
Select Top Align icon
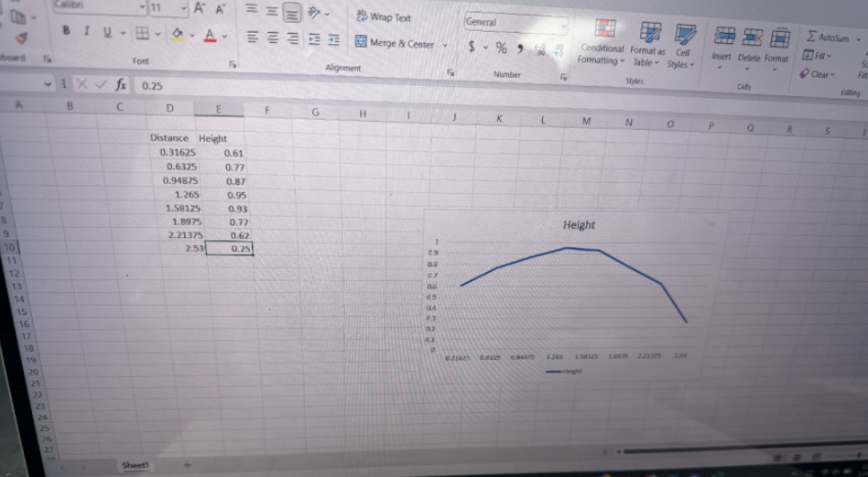click(x=251, y=9)
